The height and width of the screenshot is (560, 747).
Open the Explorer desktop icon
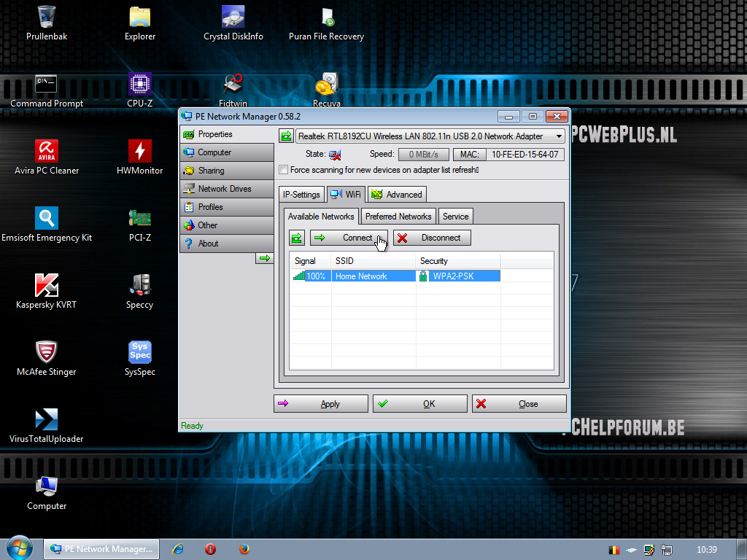[139, 23]
